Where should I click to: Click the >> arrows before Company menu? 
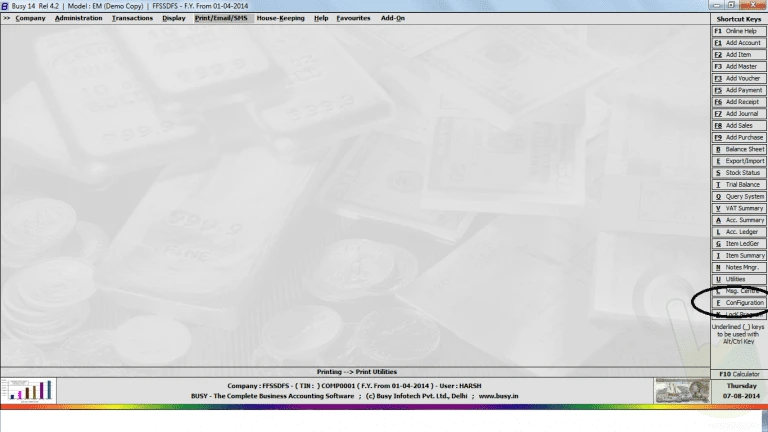6,18
